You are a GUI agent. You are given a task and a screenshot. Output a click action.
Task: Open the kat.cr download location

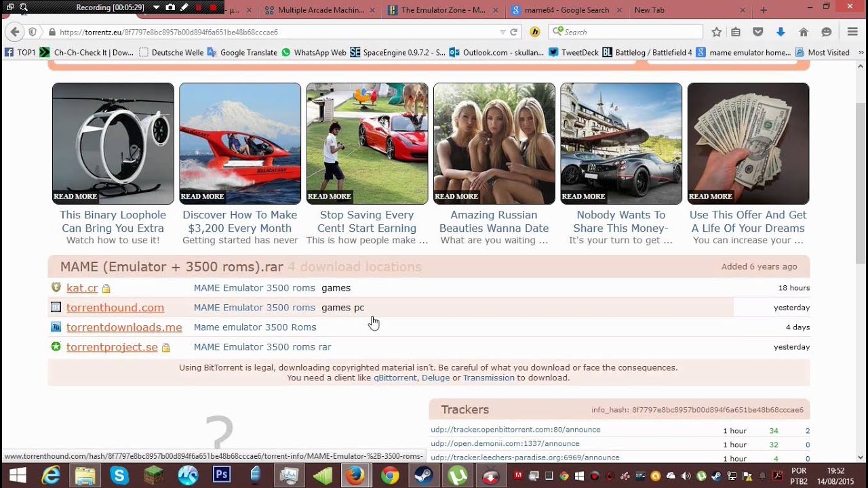click(82, 288)
